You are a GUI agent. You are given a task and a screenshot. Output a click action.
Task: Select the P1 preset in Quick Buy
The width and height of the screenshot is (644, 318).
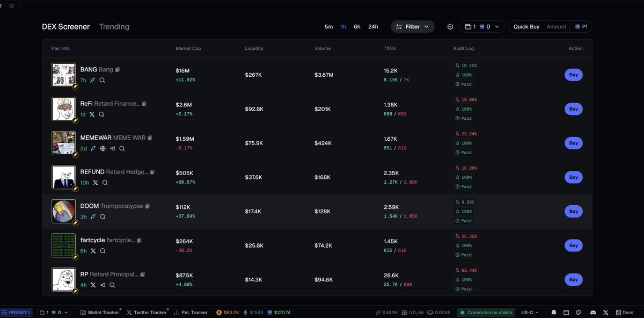pyautogui.click(x=581, y=26)
